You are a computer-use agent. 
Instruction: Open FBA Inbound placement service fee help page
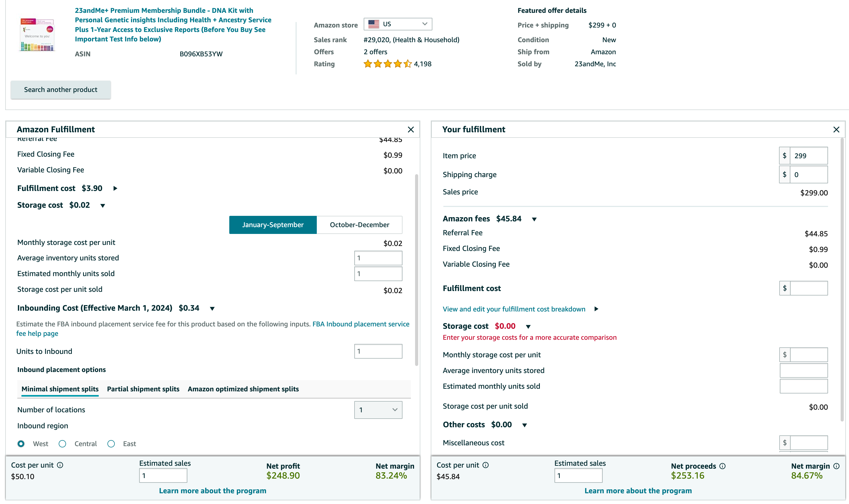(x=361, y=324)
